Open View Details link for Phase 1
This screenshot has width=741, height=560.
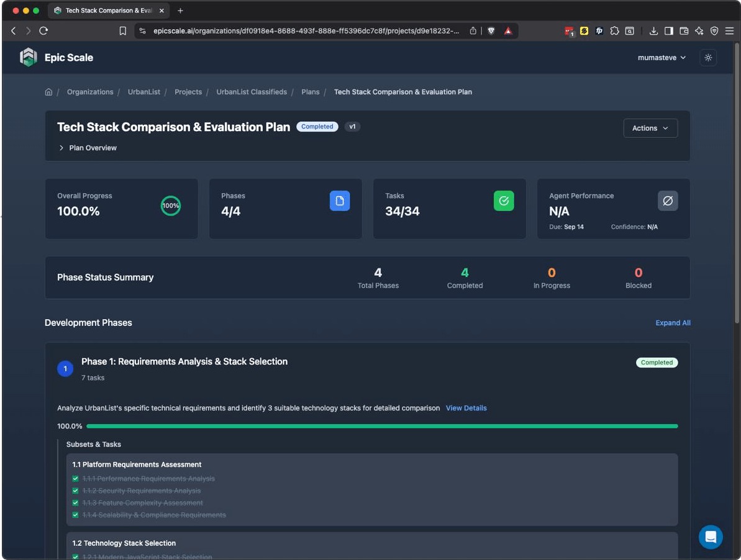[466, 408]
